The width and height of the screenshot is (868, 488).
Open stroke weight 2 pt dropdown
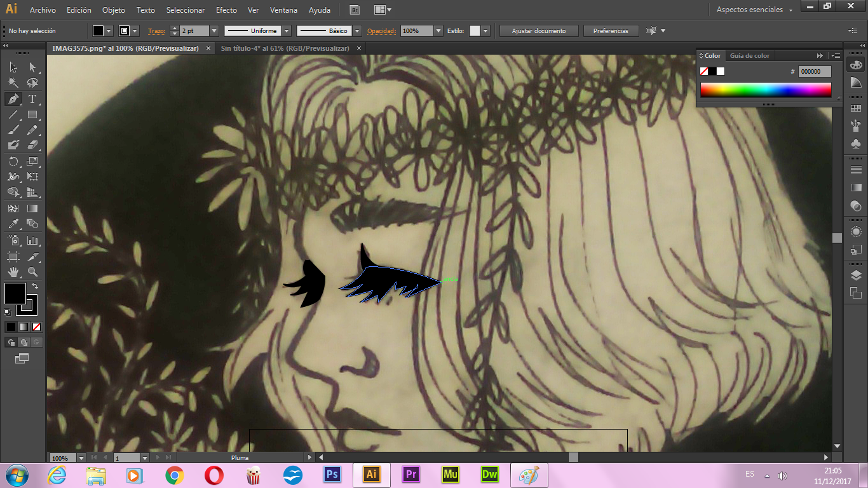[214, 30]
